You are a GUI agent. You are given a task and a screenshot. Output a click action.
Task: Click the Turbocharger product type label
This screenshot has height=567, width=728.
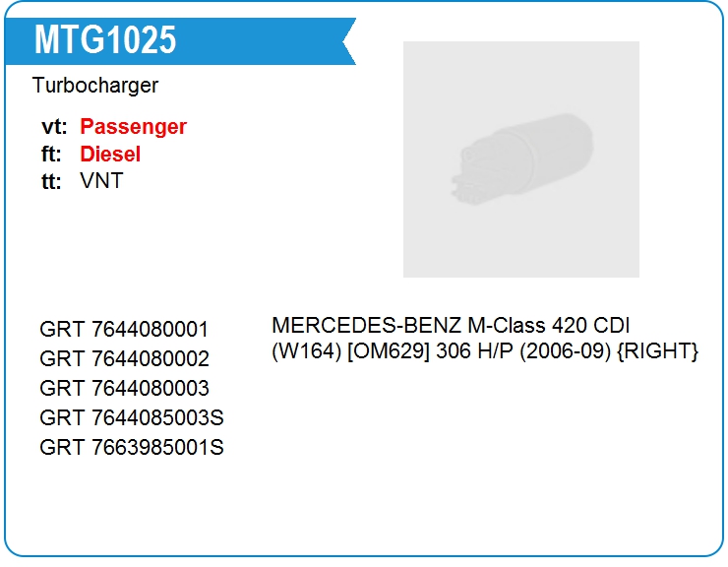pos(95,86)
